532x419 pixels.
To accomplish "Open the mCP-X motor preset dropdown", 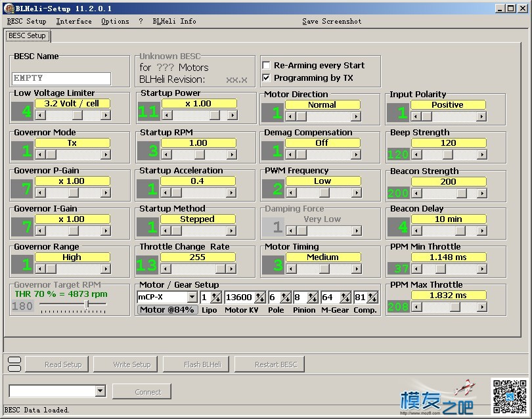I will click(192, 298).
